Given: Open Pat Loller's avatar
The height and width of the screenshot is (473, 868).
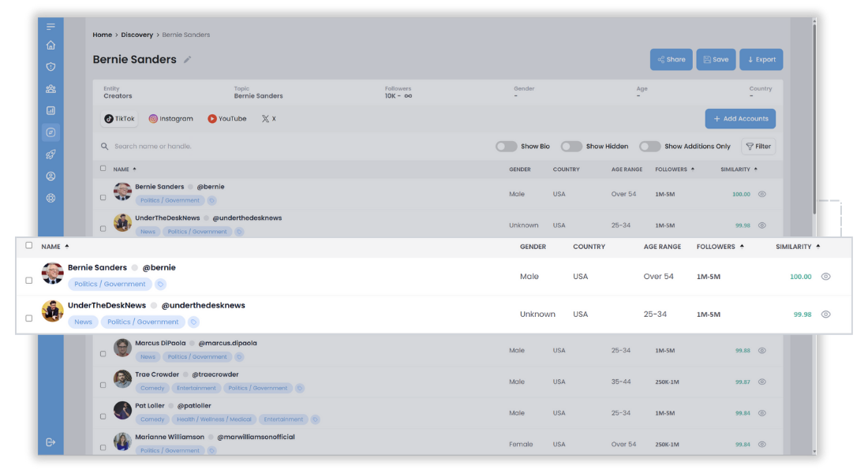Looking at the screenshot, I should (x=122, y=411).
